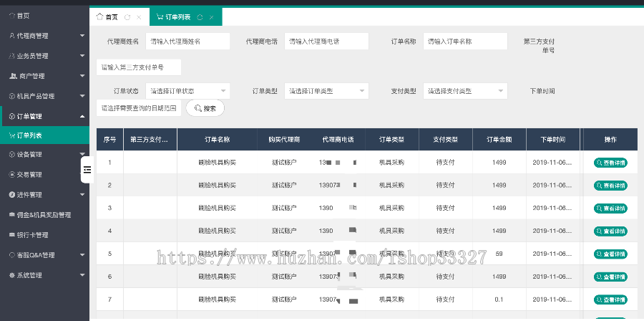Focus the 第三方支付单号 input field
The width and height of the screenshot is (644, 321).
click(x=139, y=67)
